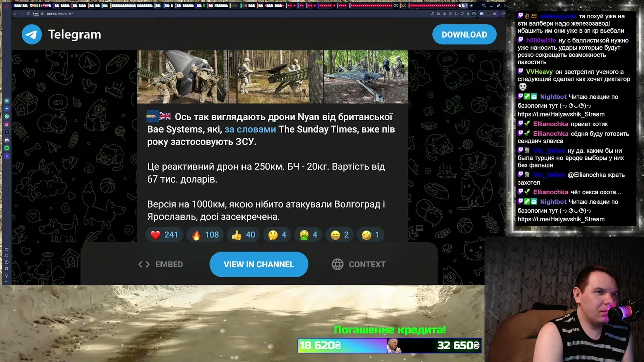Click the thumbs-up reaction with 40
The height and width of the screenshot is (362, 644).
coord(244,235)
